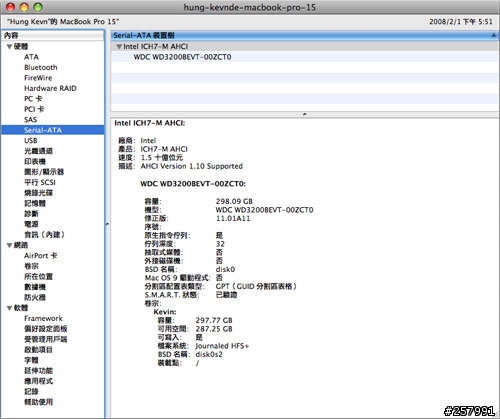
Task: Select 數據機 modems in the sidebar
Action: coord(35,287)
